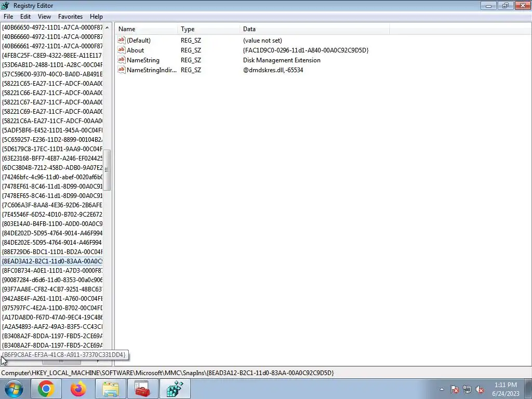Select key {6DC3804B-7212-458D-ADB0

[x=52, y=168]
